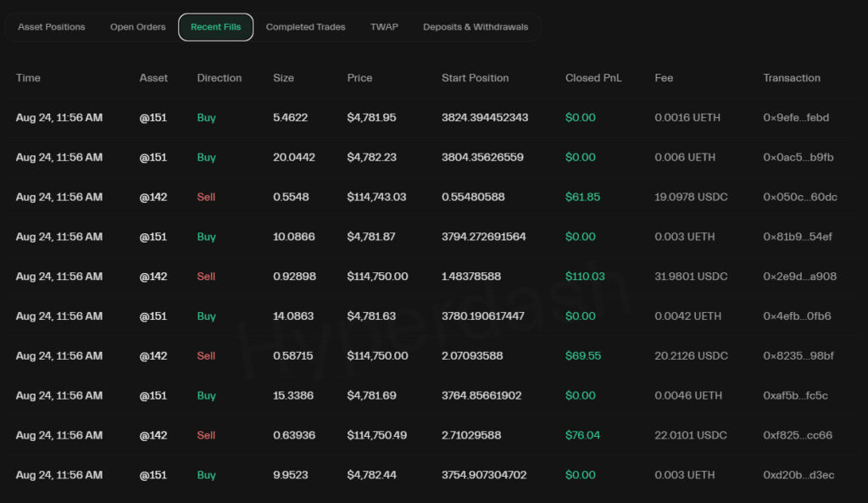Select the Recent Fills tab

point(215,26)
